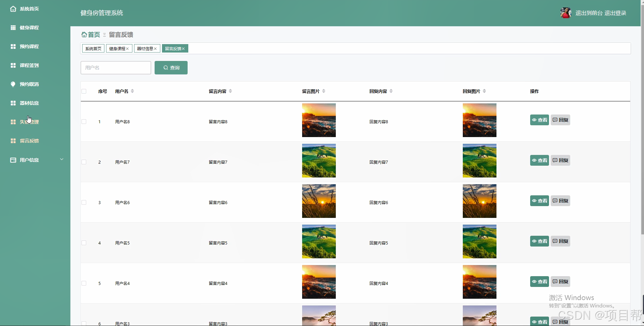Click the 退出登录 link

pyautogui.click(x=615, y=13)
